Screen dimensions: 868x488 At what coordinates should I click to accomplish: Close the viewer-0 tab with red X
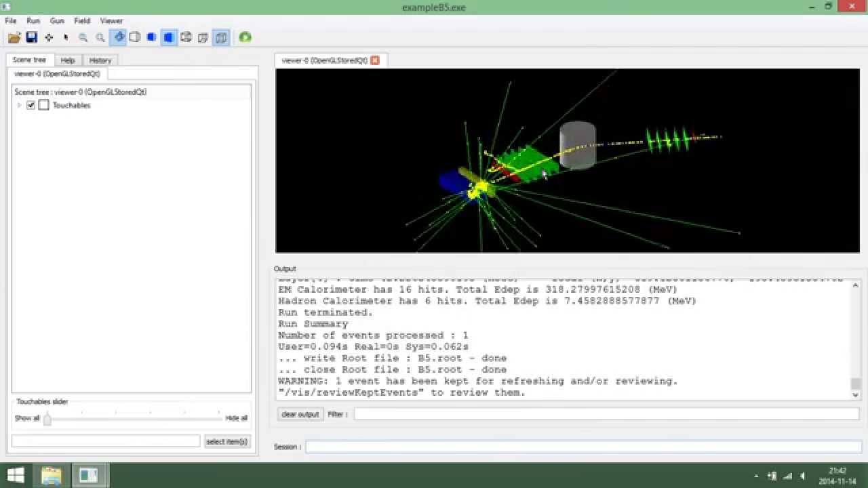pyautogui.click(x=375, y=60)
